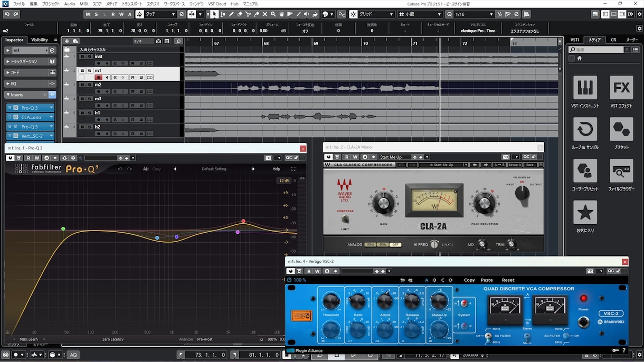Click the Save button in CLA-2A
This screenshot has height=362, width=644.
(x=529, y=165)
